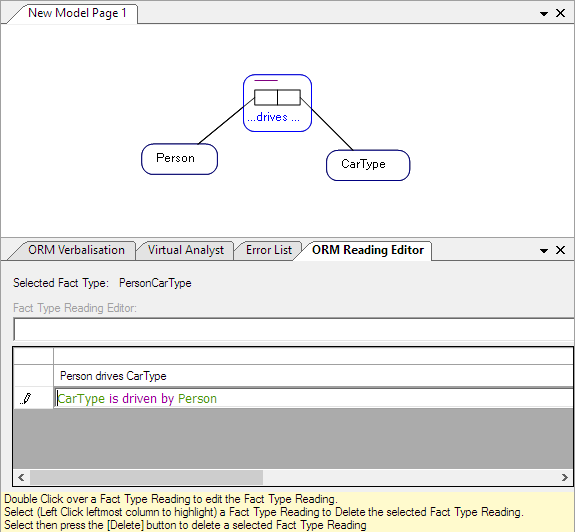The height and width of the screenshot is (532, 575).
Task: Click the horizontal scrollbar left arrow
Action: (21, 477)
